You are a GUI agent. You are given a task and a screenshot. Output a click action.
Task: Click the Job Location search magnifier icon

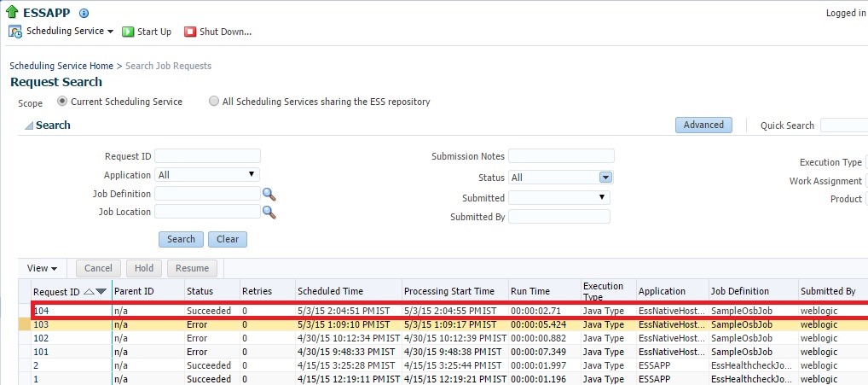(269, 212)
